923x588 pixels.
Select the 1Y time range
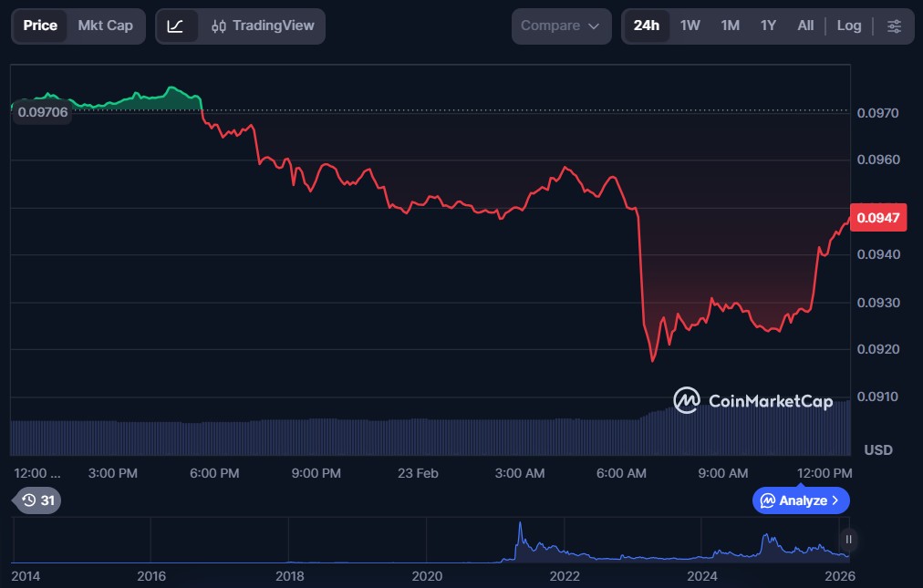[x=768, y=26]
